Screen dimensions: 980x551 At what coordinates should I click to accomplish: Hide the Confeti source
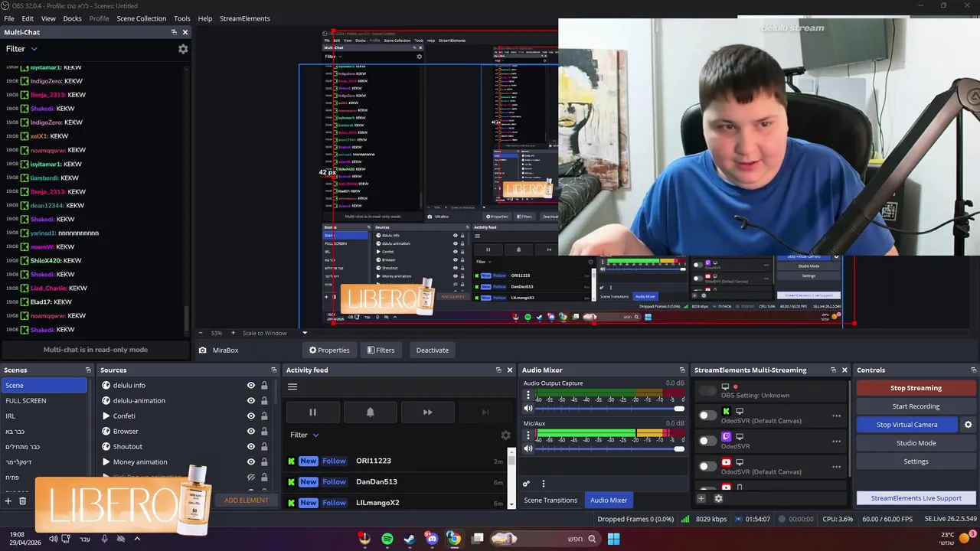click(250, 416)
